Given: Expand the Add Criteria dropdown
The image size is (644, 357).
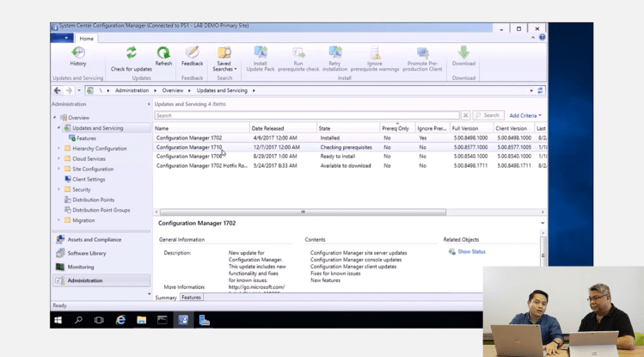Looking at the screenshot, I should [525, 115].
